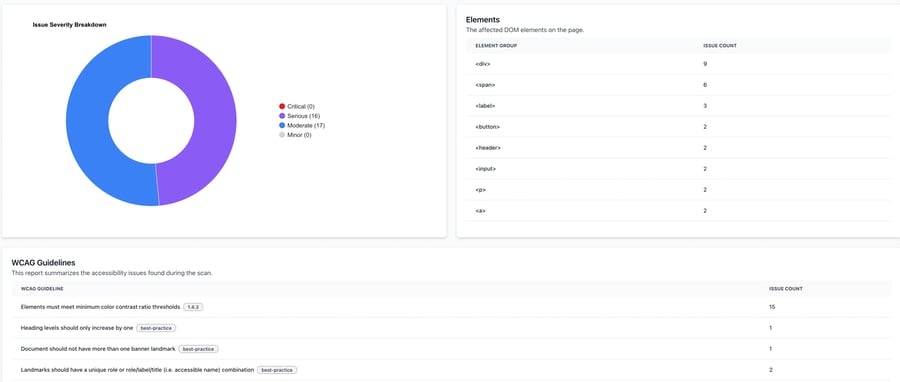Sort WCAG table by Issue Count header
900x382 pixels.
(x=786, y=289)
